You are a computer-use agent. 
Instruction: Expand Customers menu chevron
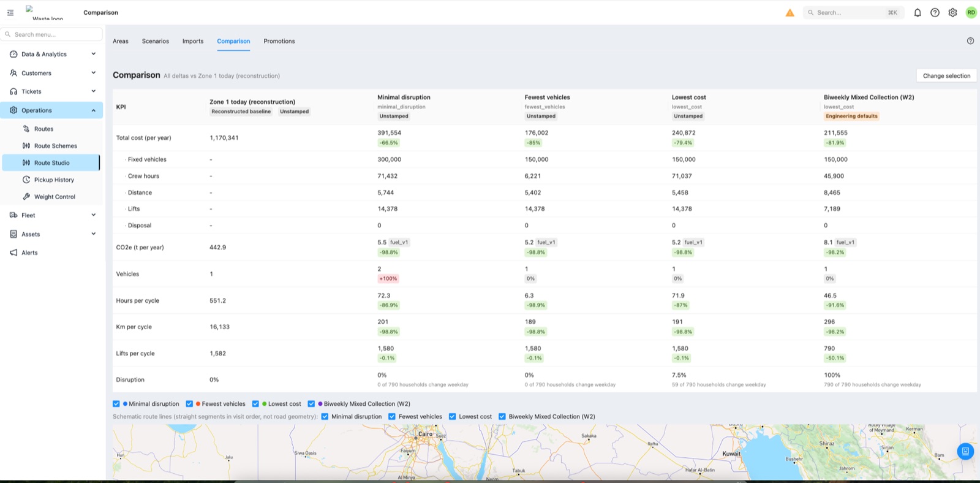[94, 73]
